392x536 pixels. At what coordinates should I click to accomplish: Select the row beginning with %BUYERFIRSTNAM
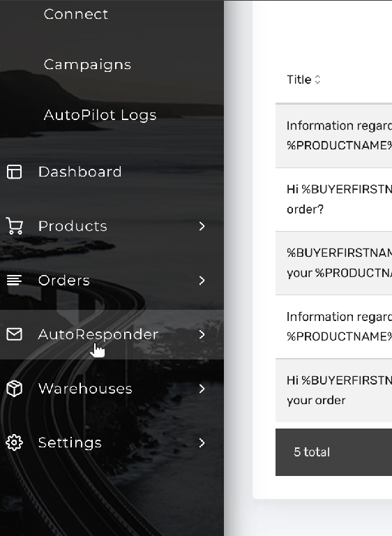pos(333,263)
